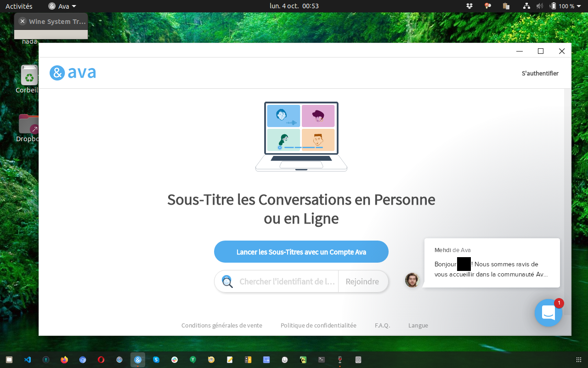Open the Dropbox folder on the desktop
The image size is (588, 368).
tap(29, 128)
